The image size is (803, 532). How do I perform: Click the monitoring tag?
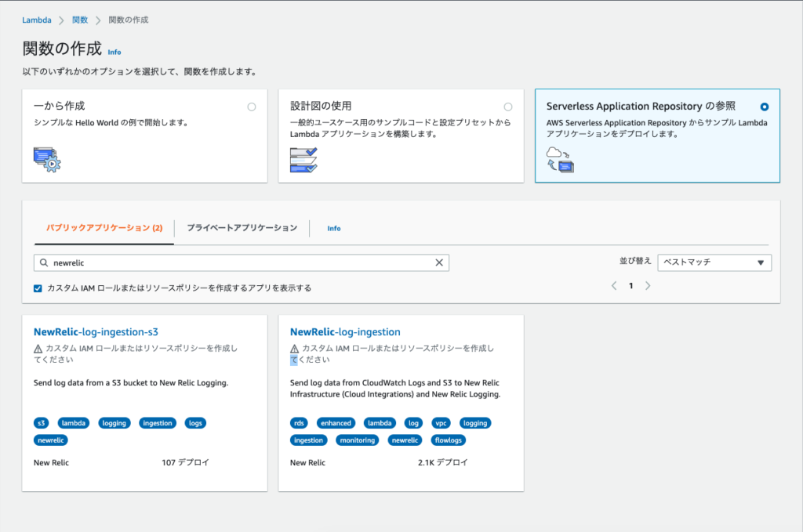(358, 440)
